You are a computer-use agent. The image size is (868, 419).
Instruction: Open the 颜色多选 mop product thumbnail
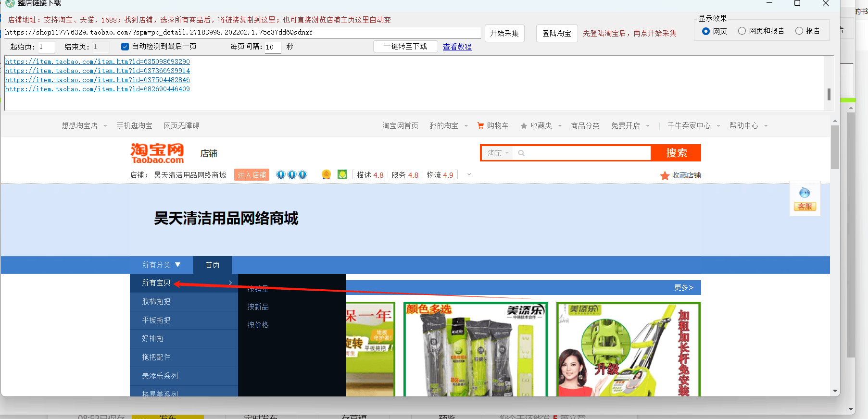click(476, 349)
